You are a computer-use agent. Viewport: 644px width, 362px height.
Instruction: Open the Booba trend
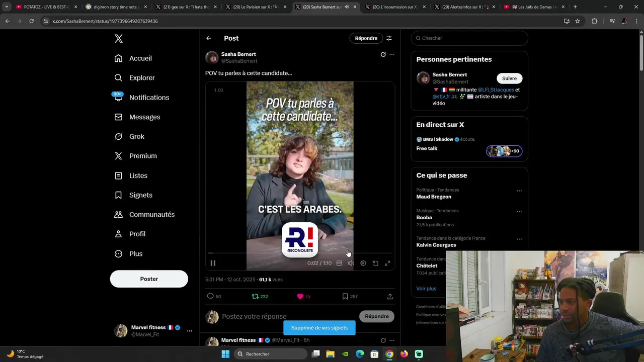[424, 217]
